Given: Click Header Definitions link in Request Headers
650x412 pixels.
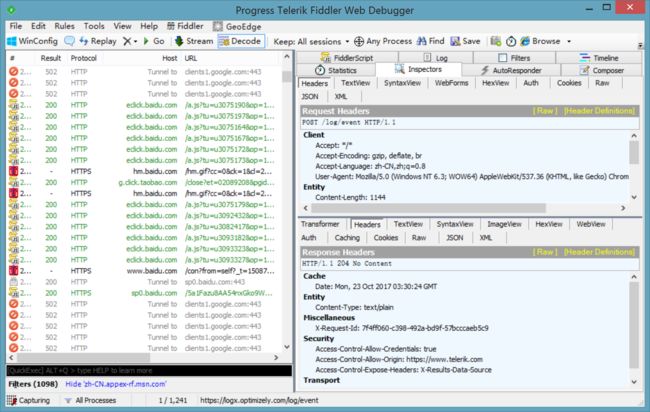Looking at the screenshot, I should 599,111.
